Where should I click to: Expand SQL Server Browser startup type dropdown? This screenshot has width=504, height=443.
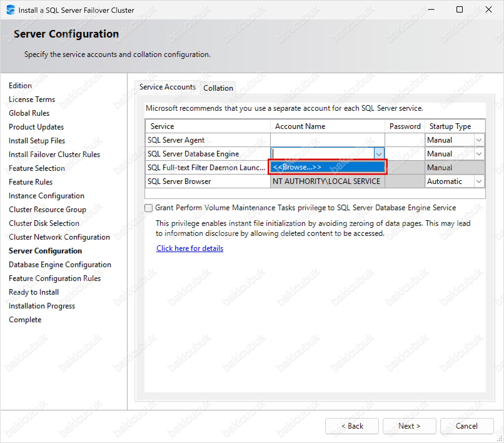[479, 181]
